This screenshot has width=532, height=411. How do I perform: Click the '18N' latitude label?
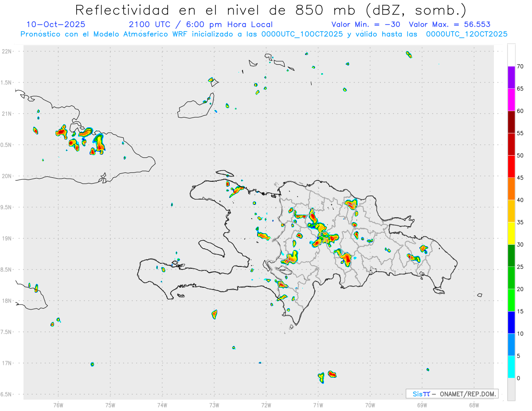7,301
